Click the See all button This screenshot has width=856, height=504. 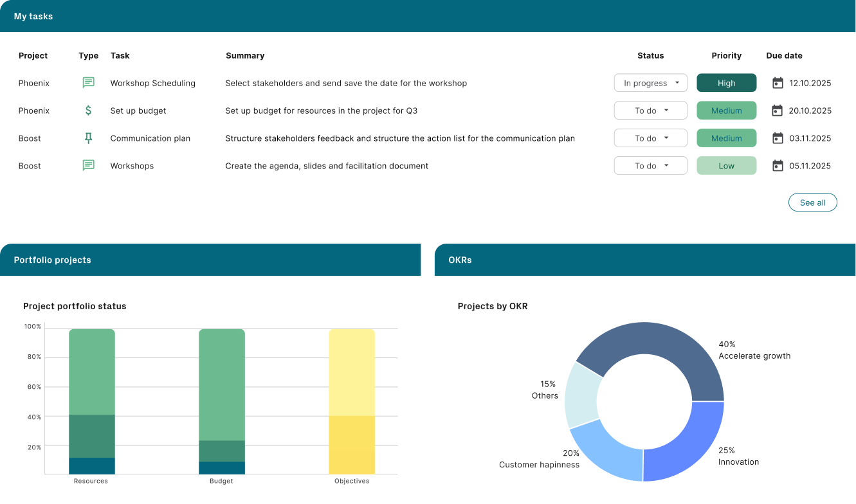[x=812, y=203]
